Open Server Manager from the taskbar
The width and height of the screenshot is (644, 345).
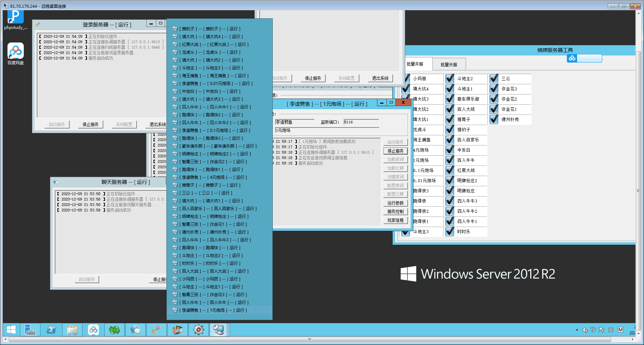point(30,330)
